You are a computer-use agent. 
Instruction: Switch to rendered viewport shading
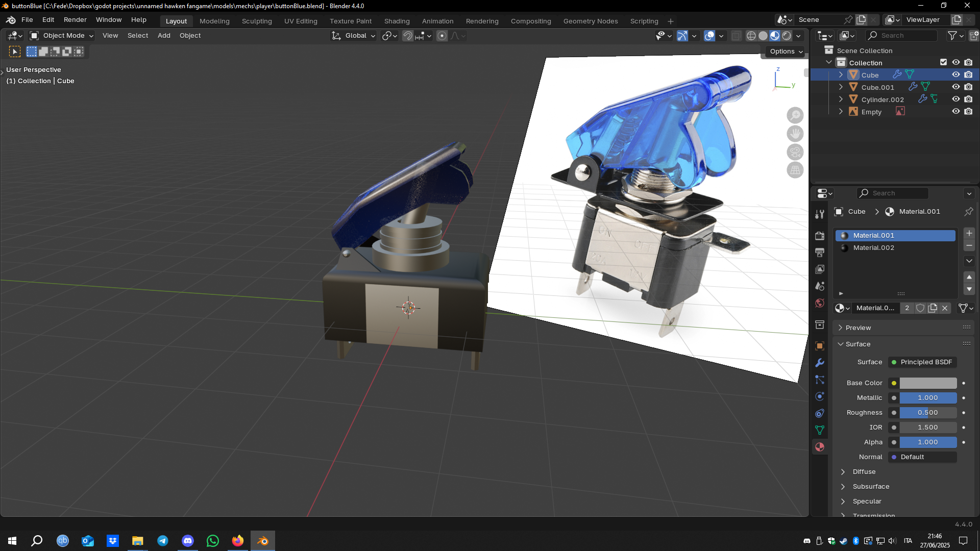point(787,36)
